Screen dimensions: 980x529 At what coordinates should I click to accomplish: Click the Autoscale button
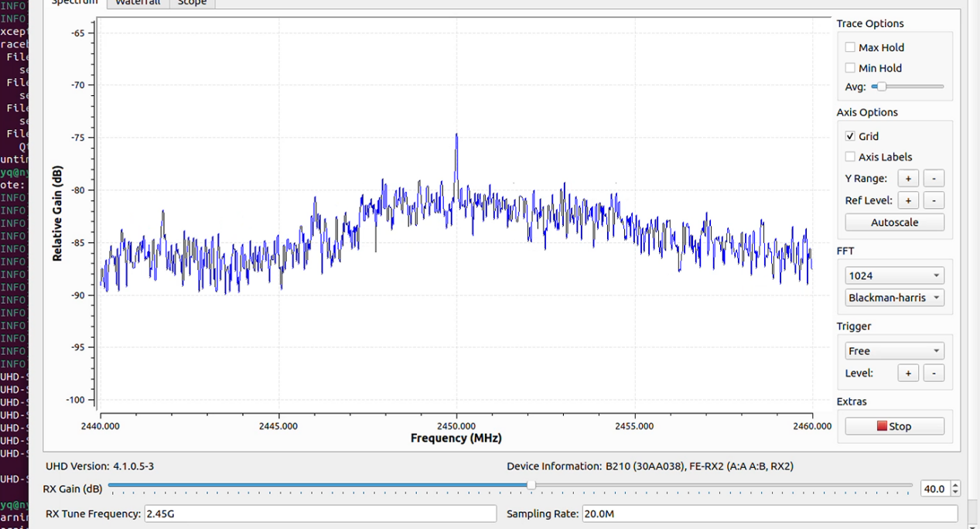click(x=894, y=222)
